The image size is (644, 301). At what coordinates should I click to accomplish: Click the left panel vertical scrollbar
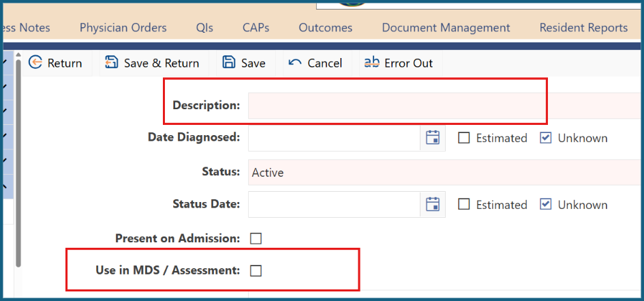[x=18, y=162]
